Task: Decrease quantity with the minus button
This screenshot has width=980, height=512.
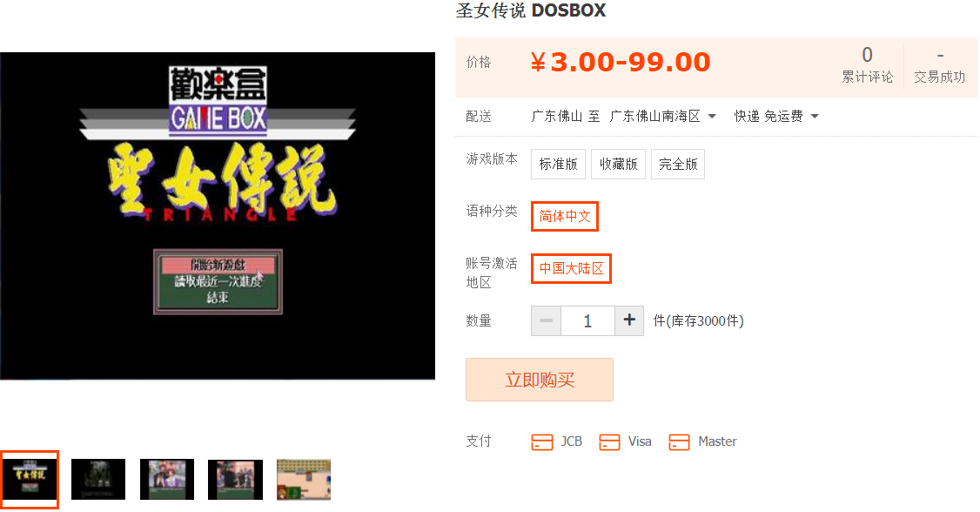Action: (x=547, y=320)
